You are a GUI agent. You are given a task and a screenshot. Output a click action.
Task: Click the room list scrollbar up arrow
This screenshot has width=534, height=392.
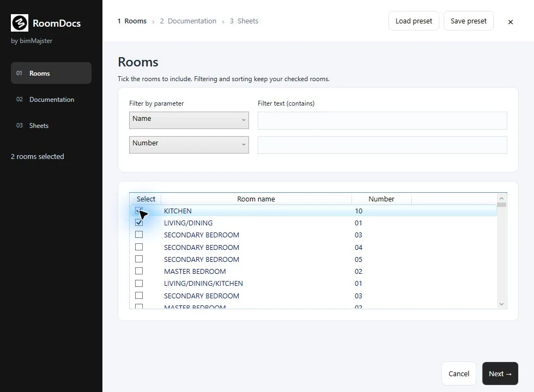(x=501, y=198)
